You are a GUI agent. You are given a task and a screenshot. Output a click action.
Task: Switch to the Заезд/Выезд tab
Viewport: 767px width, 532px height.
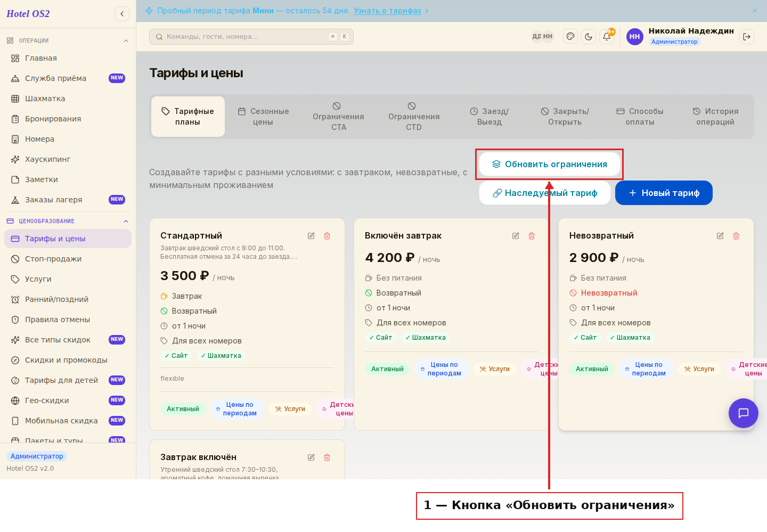[x=489, y=117]
